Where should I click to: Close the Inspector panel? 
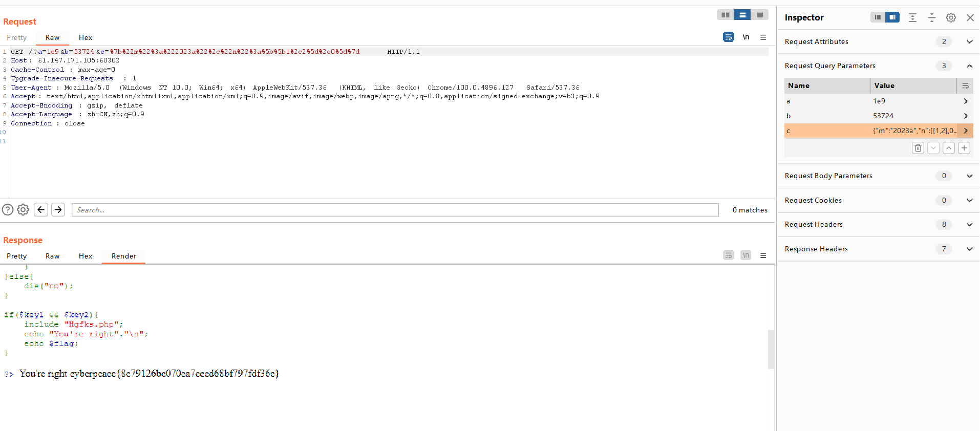[970, 17]
